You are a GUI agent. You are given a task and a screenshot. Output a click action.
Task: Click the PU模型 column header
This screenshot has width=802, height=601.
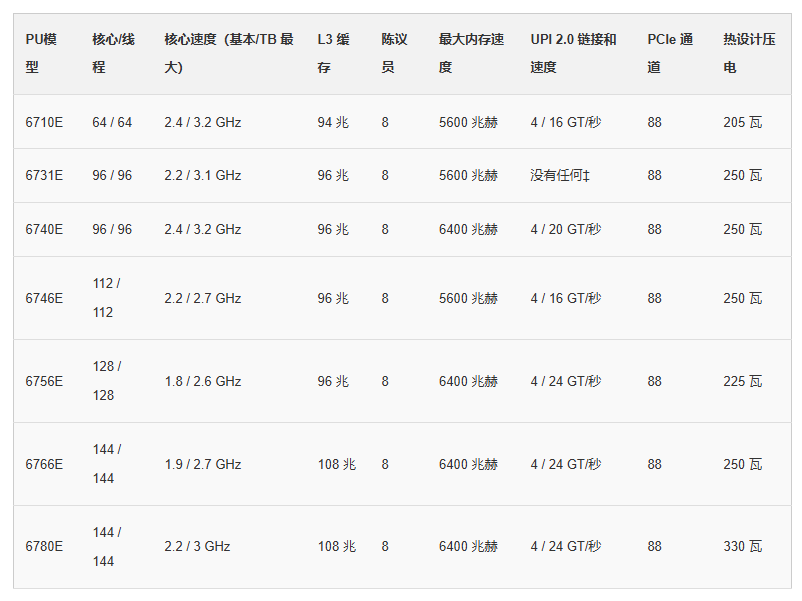coord(41,53)
